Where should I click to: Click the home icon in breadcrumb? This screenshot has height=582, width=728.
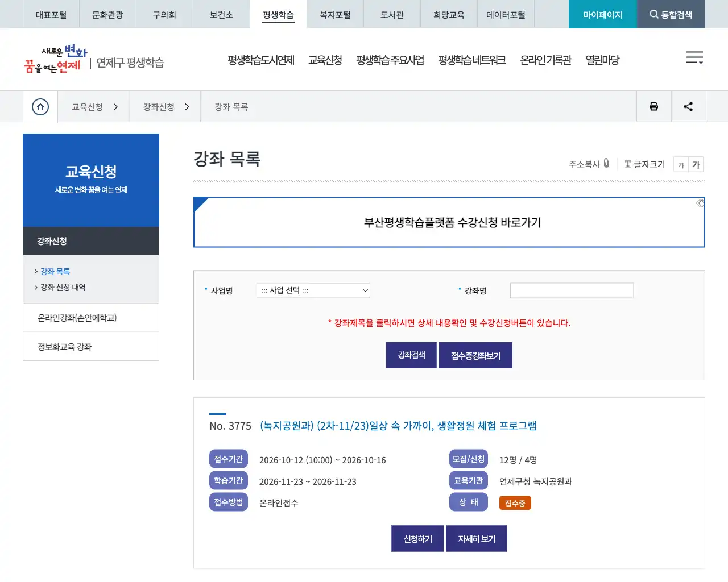point(40,107)
